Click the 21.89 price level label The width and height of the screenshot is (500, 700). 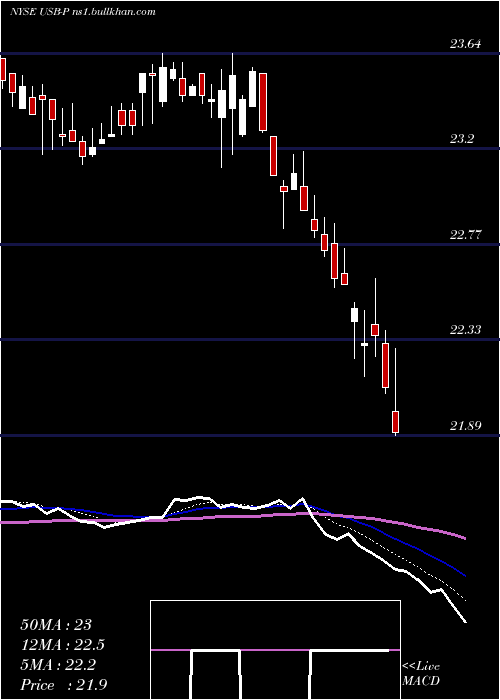coord(466,426)
